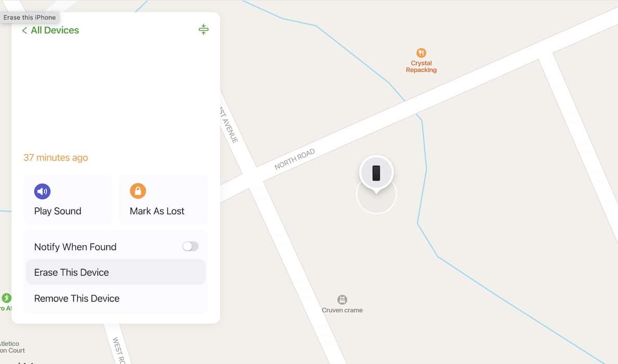Click the orange Mark As Lost padlock icon

coord(138,191)
